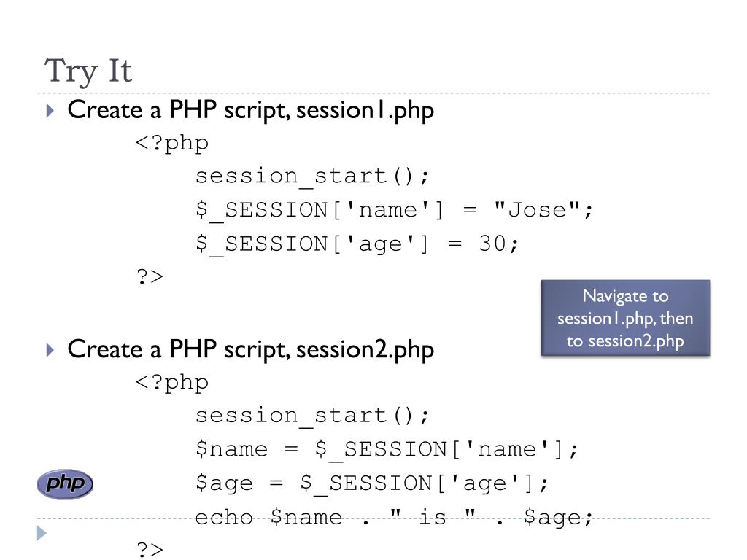Click the $name = $_SESSION['name']; line
This screenshot has height=560, width=747.
pyautogui.click(x=387, y=449)
